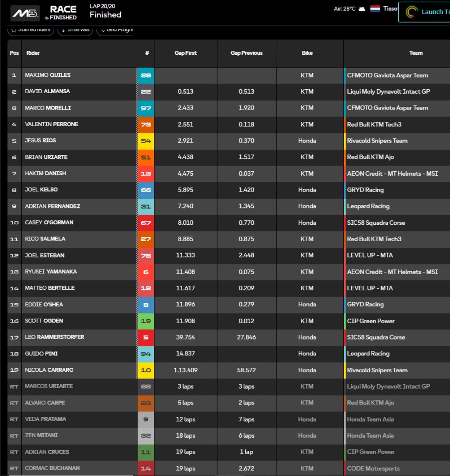The height and width of the screenshot is (476, 450).
Task: Click the Air 28°C temperature reading
Action: [x=345, y=8]
